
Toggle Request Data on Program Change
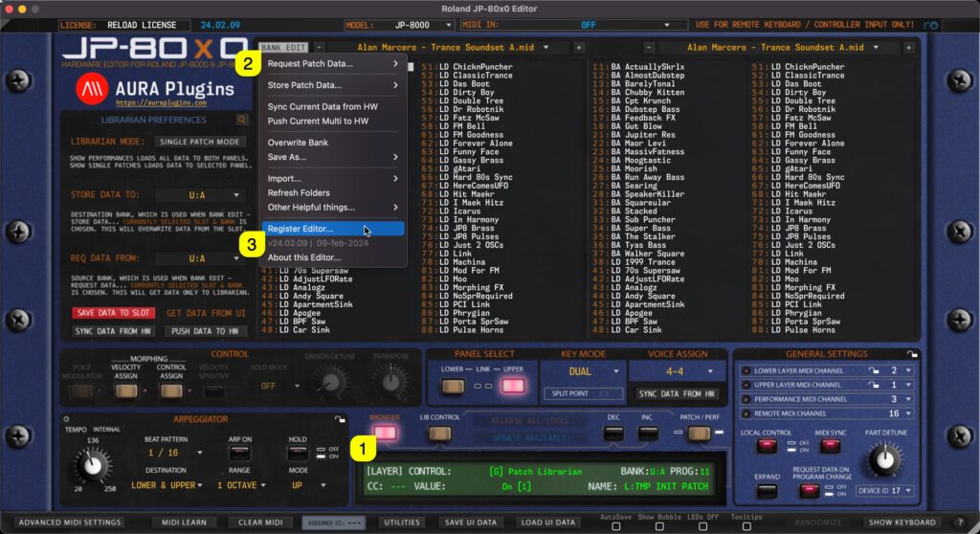pos(809,491)
